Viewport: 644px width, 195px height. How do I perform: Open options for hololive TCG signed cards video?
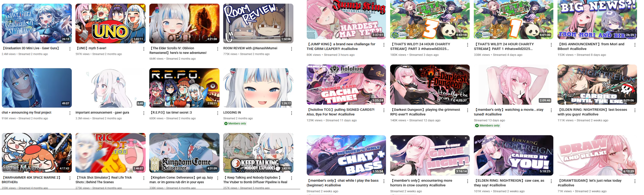coord(384,110)
